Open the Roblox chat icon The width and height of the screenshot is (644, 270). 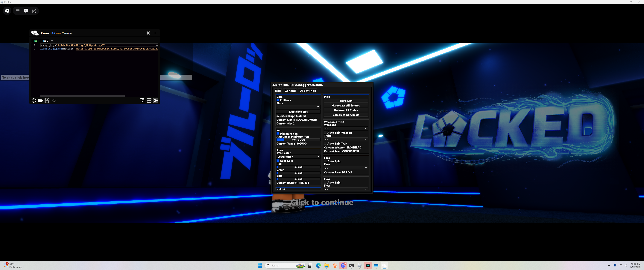(x=26, y=10)
